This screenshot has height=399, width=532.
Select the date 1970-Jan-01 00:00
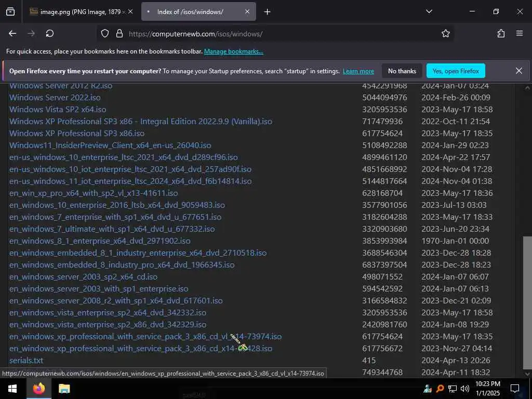point(455,241)
